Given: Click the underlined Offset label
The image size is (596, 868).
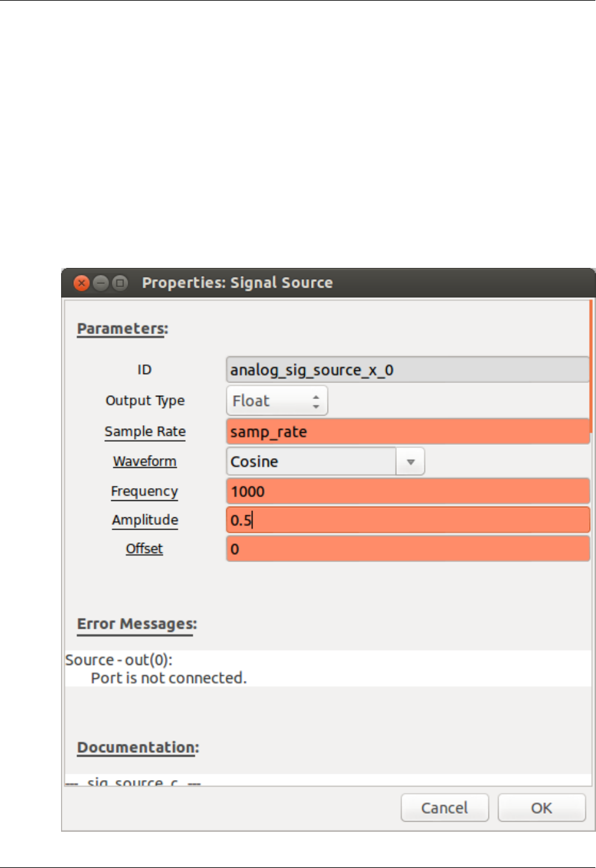Looking at the screenshot, I should point(144,549).
